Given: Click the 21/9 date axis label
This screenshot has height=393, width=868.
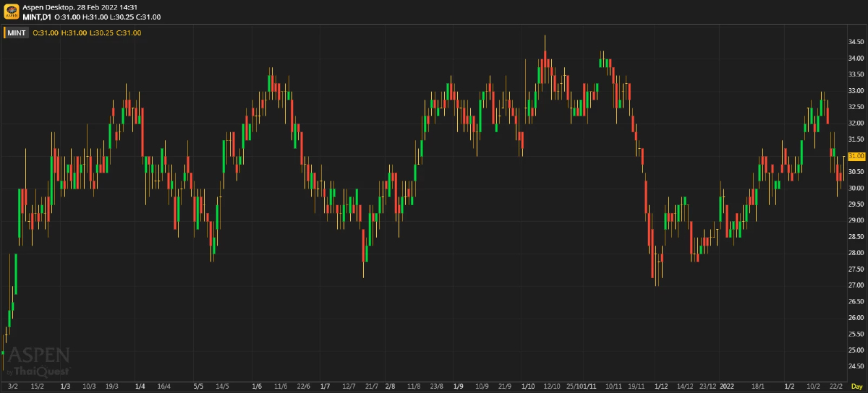Looking at the screenshot, I should [505, 386].
